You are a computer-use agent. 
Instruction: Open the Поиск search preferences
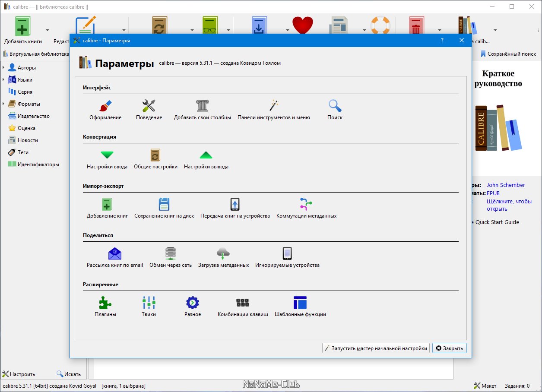coord(335,110)
